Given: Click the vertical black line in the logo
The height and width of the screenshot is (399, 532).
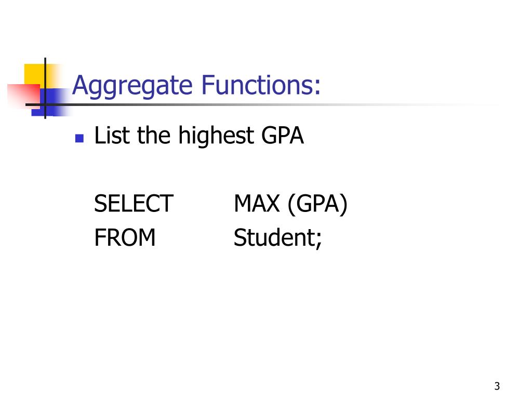Looking at the screenshot, I should coord(45,88).
